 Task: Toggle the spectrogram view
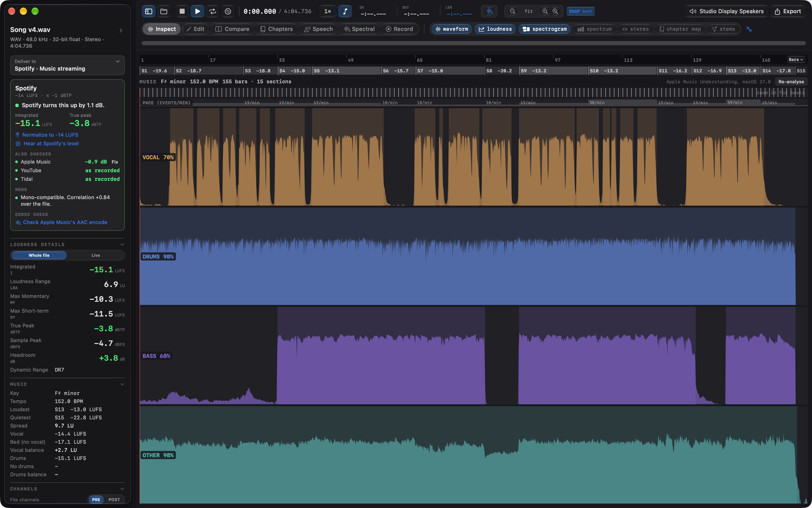545,29
